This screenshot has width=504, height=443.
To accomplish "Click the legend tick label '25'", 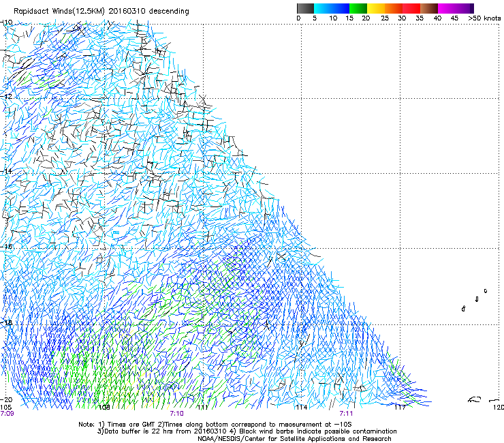I will tap(385, 18).
